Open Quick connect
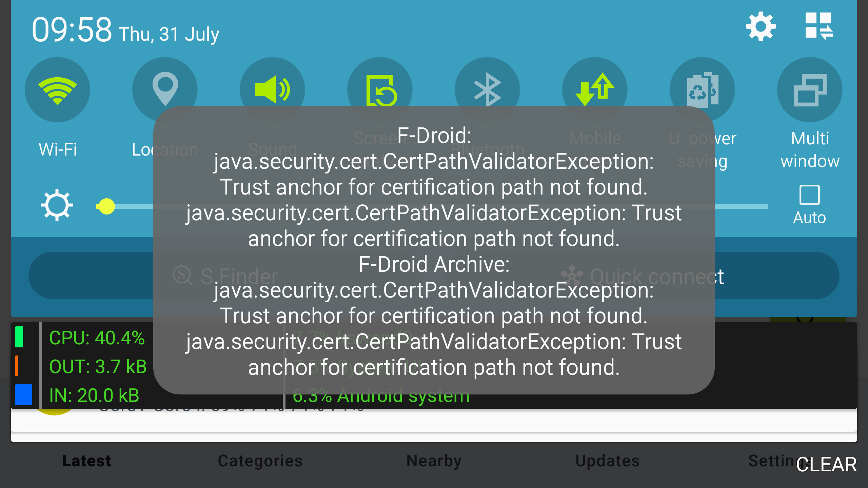 tap(643, 276)
